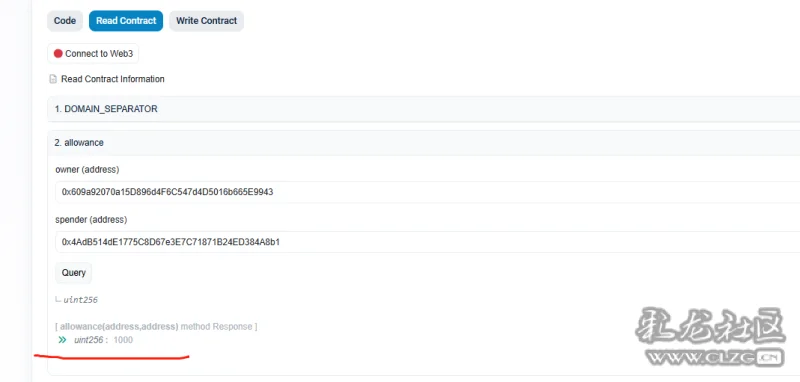Run the allowance Query button

tap(73, 273)
